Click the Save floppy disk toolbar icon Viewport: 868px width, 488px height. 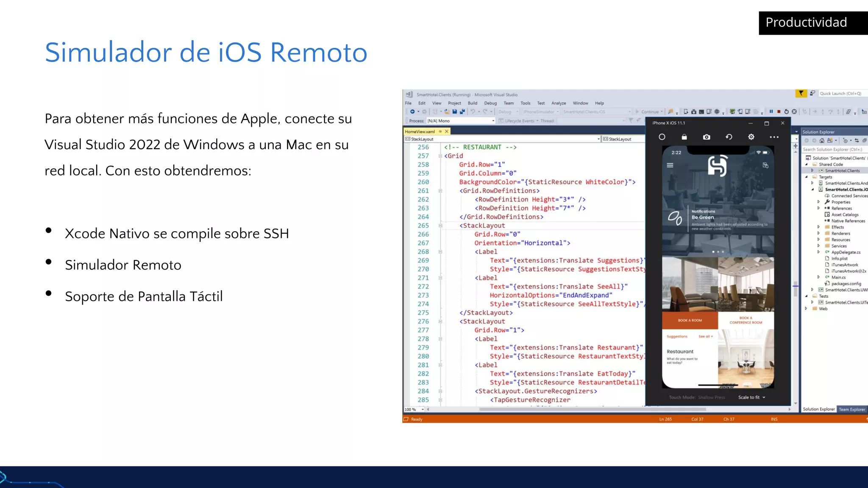click(455, 112)
